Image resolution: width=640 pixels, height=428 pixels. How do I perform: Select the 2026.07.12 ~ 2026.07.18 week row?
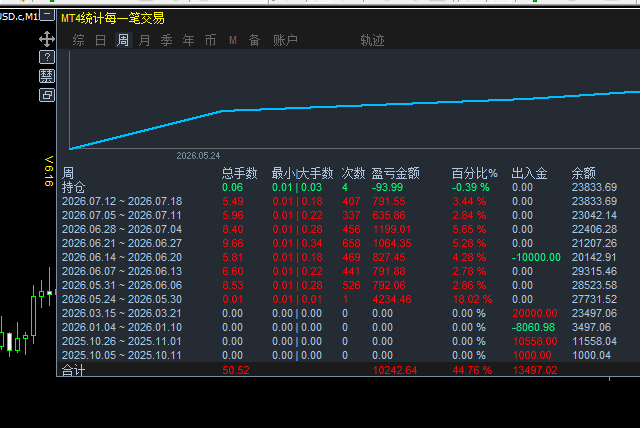click(348, 202)
